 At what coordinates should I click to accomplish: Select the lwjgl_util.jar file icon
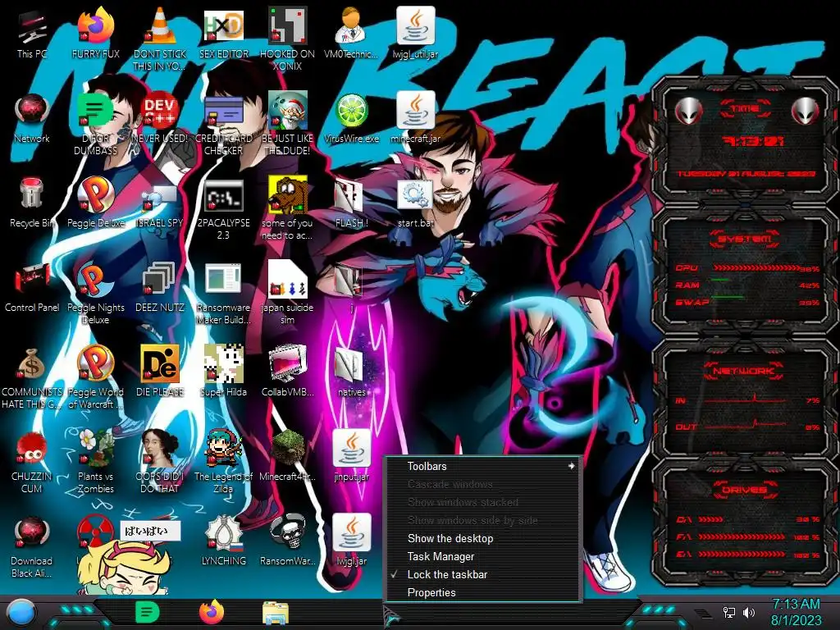pos(416,27)
